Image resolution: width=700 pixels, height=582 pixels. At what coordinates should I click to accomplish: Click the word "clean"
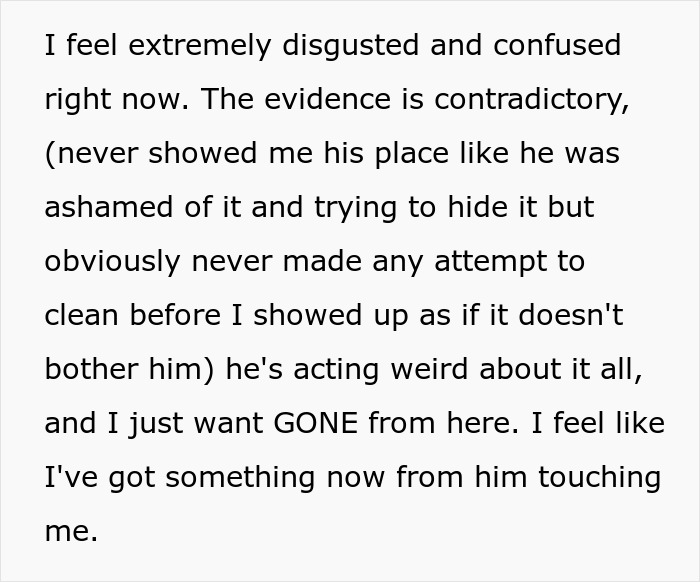tap(79, 316)
